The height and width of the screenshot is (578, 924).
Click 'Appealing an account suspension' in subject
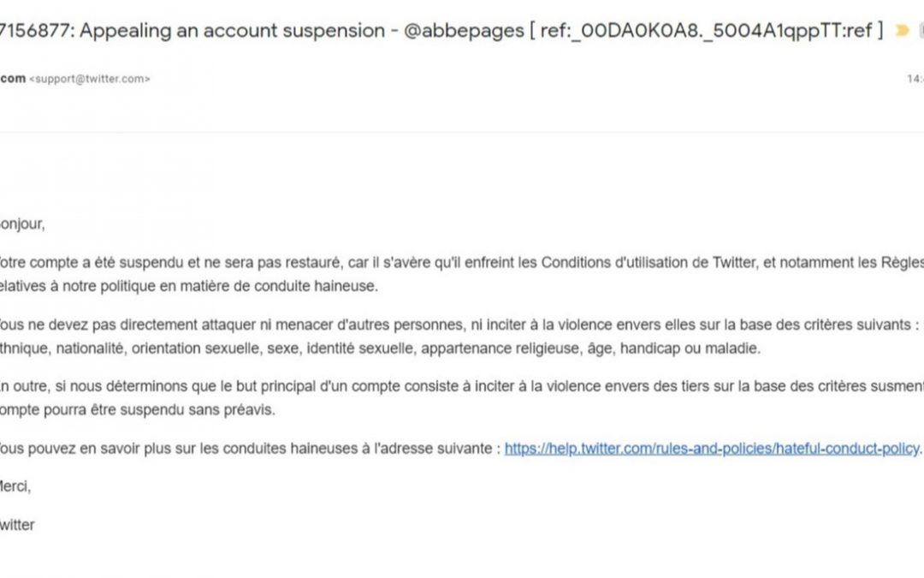[232, 31]
